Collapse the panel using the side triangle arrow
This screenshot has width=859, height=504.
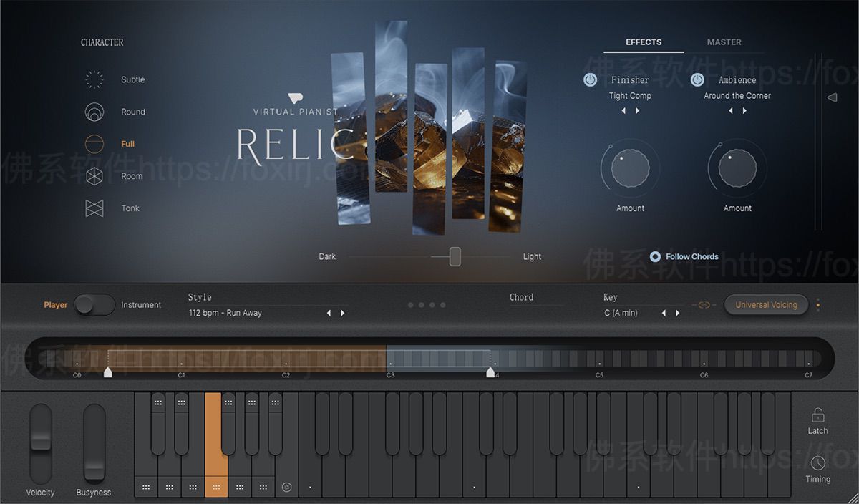(833, 97)
